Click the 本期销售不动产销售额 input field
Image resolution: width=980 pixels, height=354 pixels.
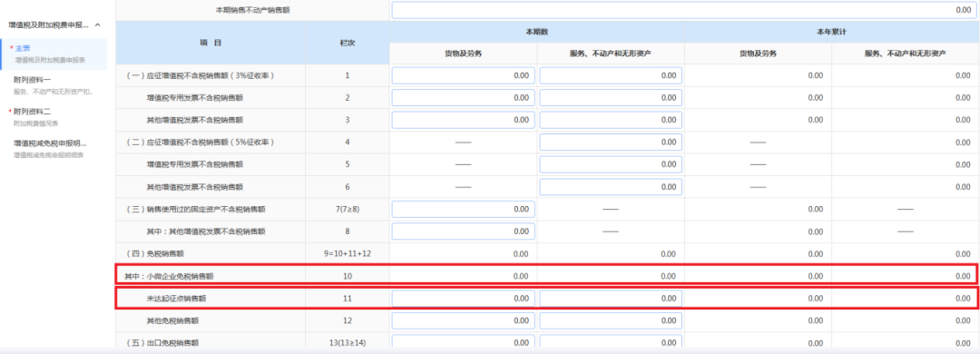click(684, 11)
